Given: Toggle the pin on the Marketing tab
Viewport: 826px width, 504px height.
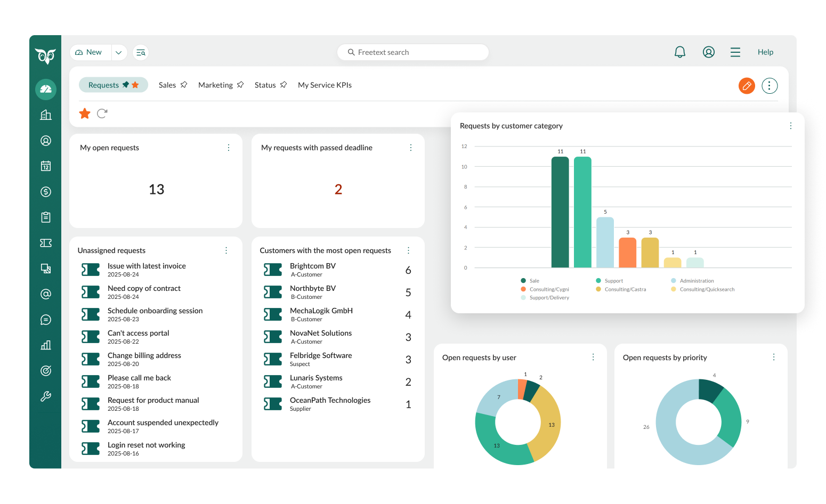Looking at the screenshot, I should pyautogui.click(x=240, y=85).
